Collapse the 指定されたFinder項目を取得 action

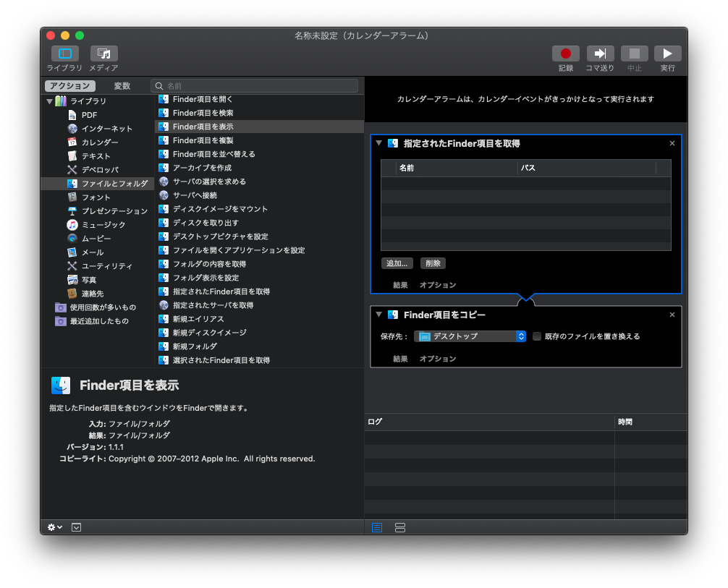[x=378, y=143]
